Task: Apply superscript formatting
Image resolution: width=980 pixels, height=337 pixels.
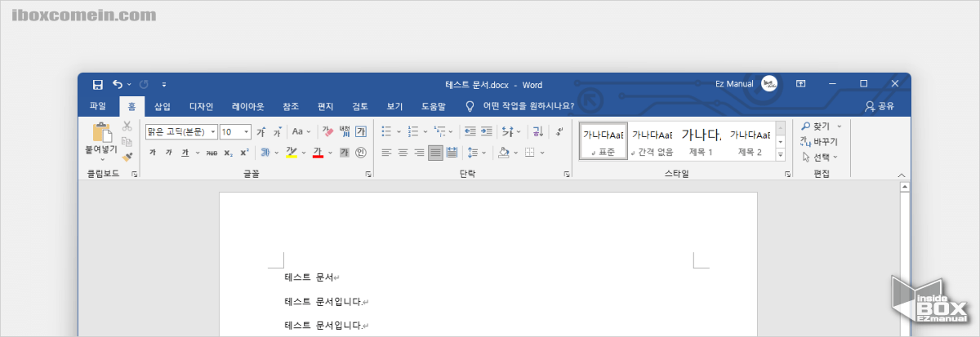Action: (243, 153)
